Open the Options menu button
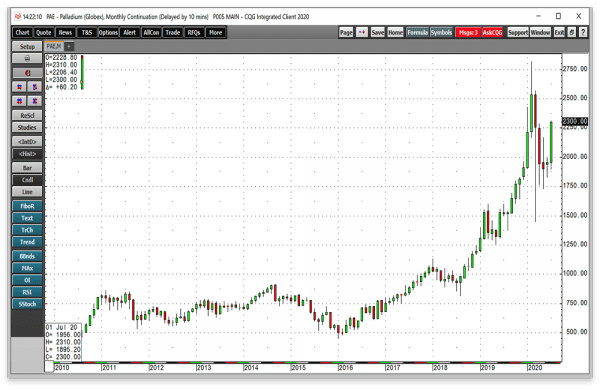The width and height of the screenshot is (600, 390). pos(108,33)
